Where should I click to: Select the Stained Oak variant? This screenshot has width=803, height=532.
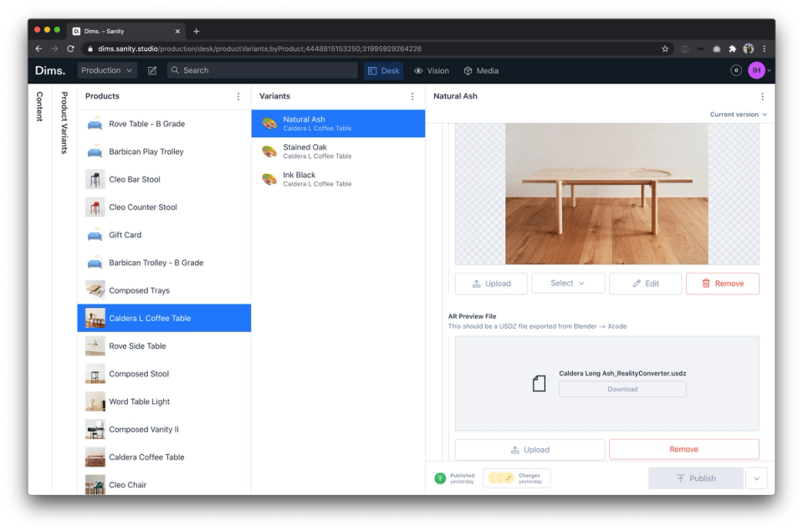(x=338, y=151)
